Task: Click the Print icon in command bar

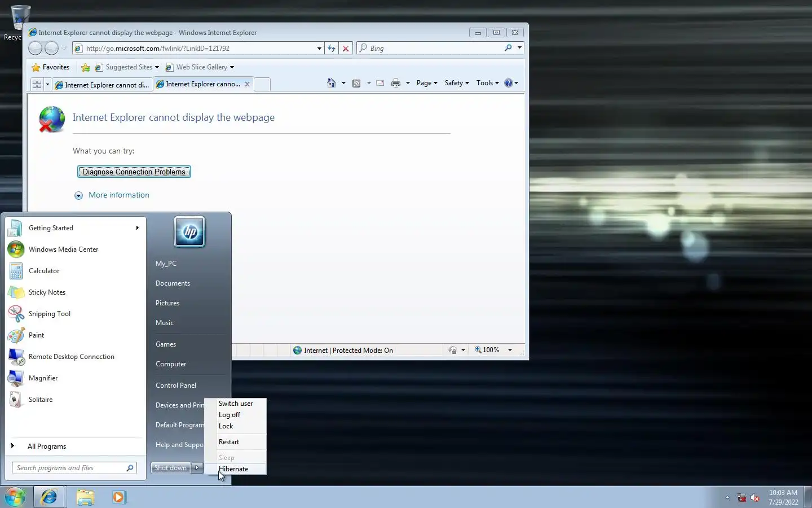Action: [396, 83]
